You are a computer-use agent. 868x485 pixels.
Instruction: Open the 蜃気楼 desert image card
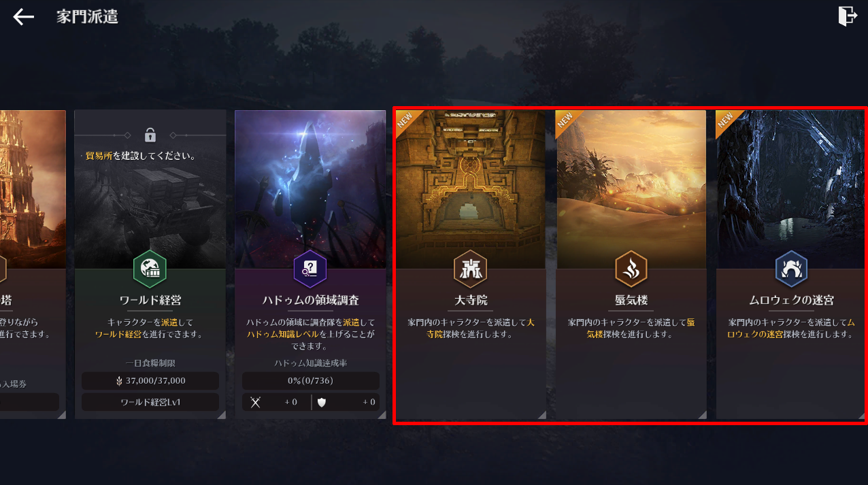pos(631,189)
